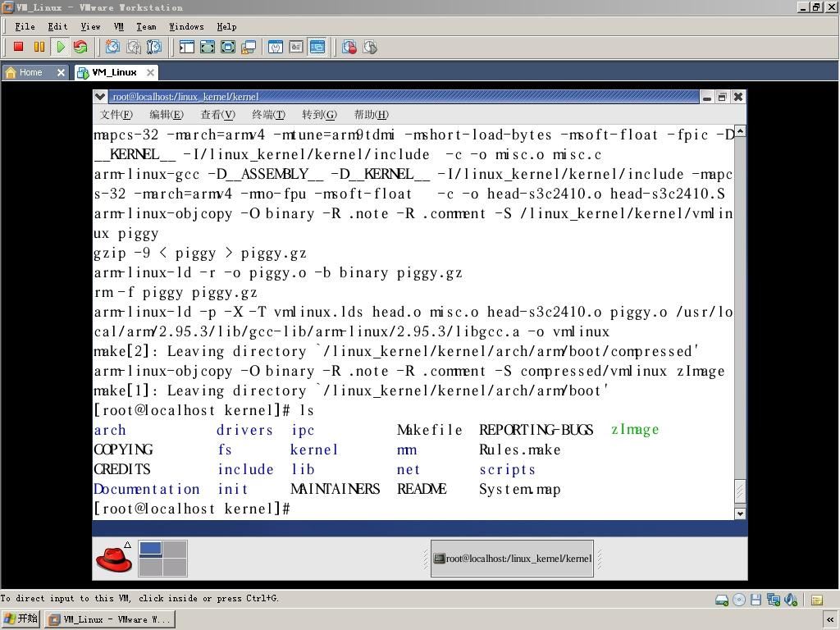The height and width of the screenshot is (630, 840).
Task: Click the terminal scrollbar down arrow
Action: point(740,514)
